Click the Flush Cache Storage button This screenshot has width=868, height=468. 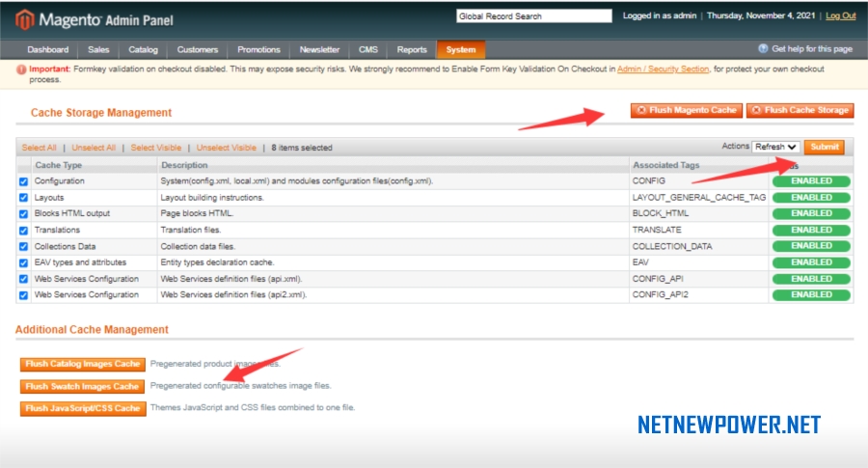click(x=800, y=110)
